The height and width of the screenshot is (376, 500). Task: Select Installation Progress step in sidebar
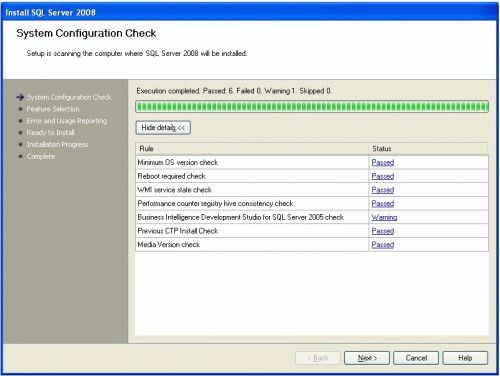coord(57,144)
